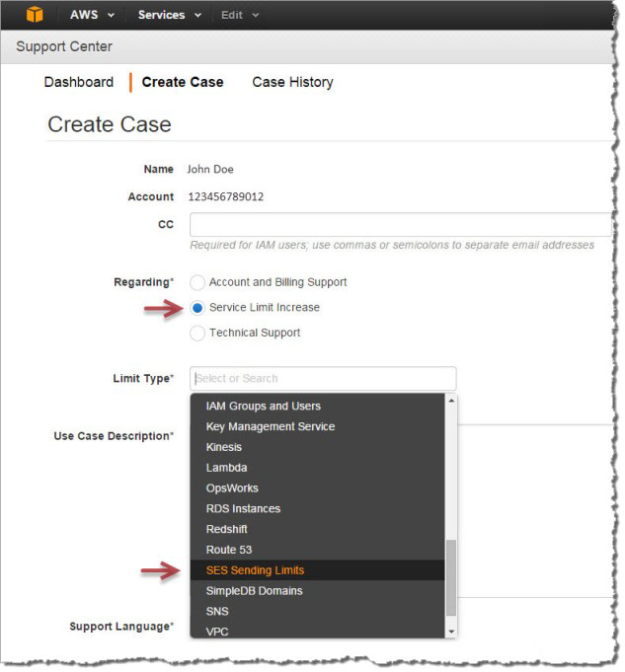Click the Limit Type search box

pos(323,378)
